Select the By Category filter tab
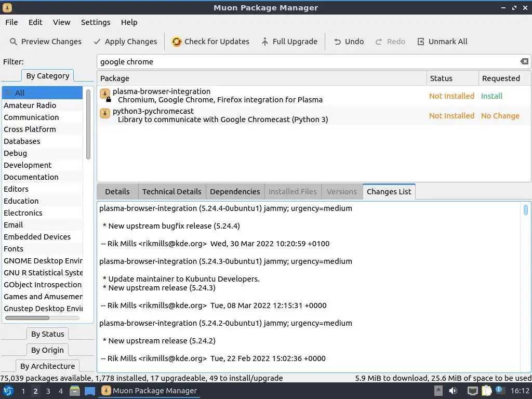The image size is (532, 399). pyautogui.click(x=47, y=76)
